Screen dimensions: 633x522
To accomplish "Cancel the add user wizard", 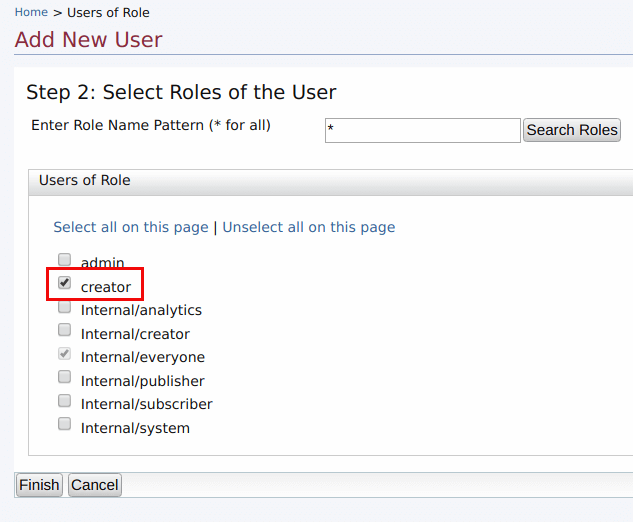I will pyautogui.click(x=95, y=485).
